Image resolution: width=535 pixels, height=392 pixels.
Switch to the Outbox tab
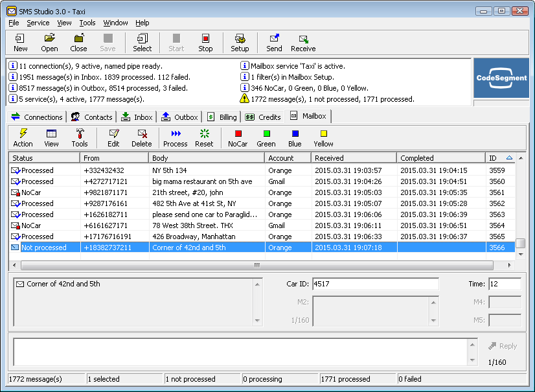(179, 117)
